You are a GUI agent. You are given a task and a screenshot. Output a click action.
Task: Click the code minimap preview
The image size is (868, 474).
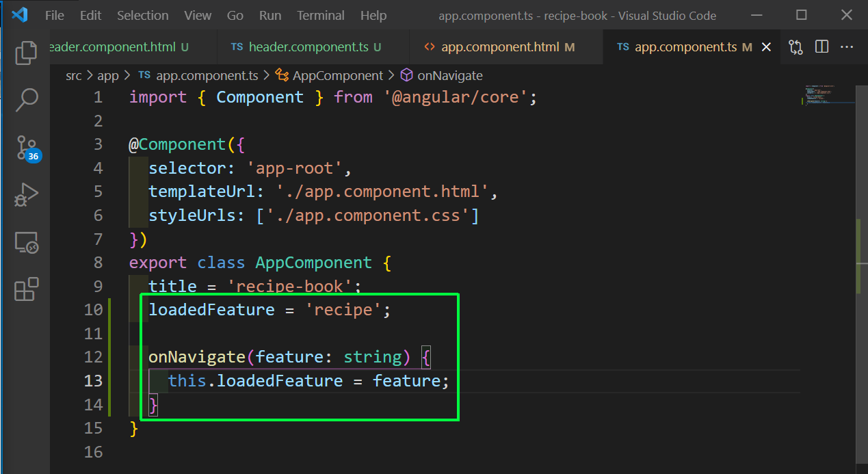tap(828, 96)
